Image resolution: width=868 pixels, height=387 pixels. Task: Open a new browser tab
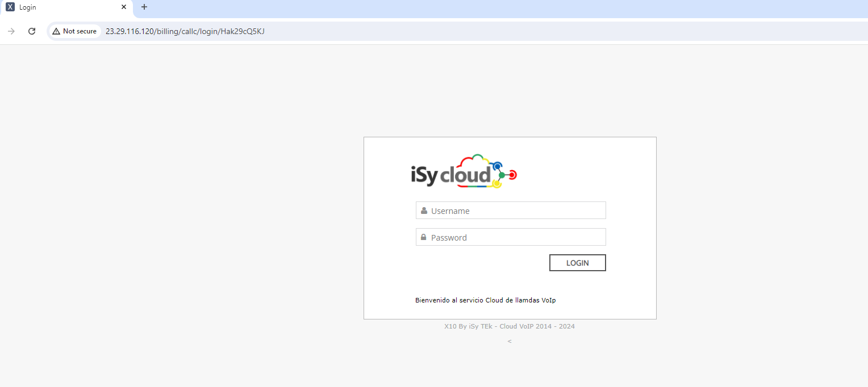(144, 7)
